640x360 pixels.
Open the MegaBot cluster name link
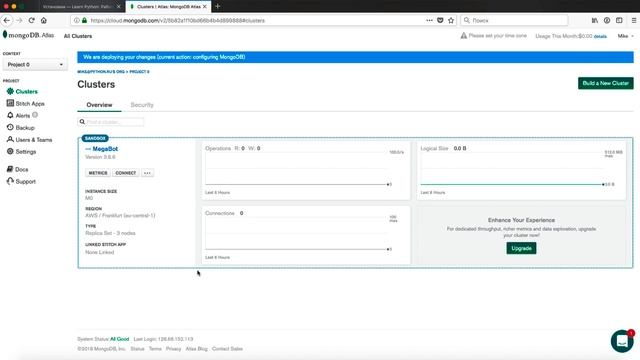(x=105, y=149)
